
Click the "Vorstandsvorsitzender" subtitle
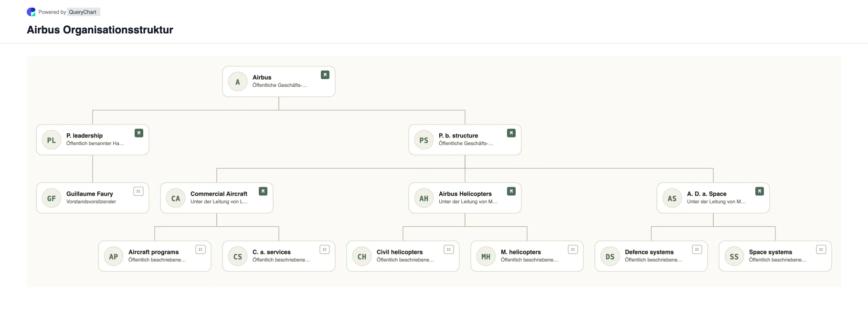pos(91,202)
